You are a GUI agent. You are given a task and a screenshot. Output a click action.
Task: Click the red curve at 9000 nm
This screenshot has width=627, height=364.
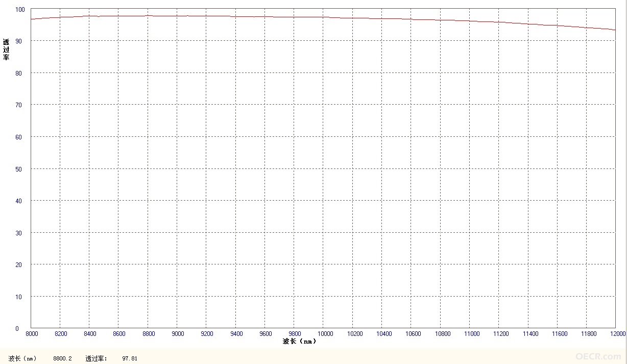tap(177, 16)
